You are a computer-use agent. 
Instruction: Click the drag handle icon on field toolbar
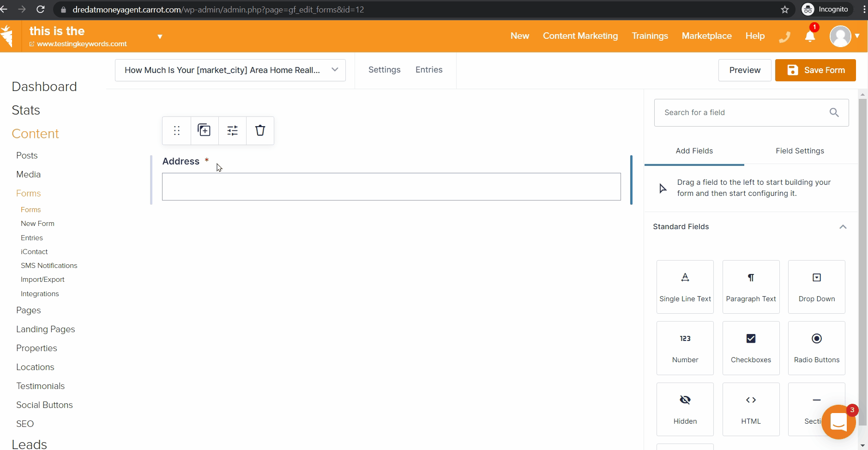tap(177, 131)
